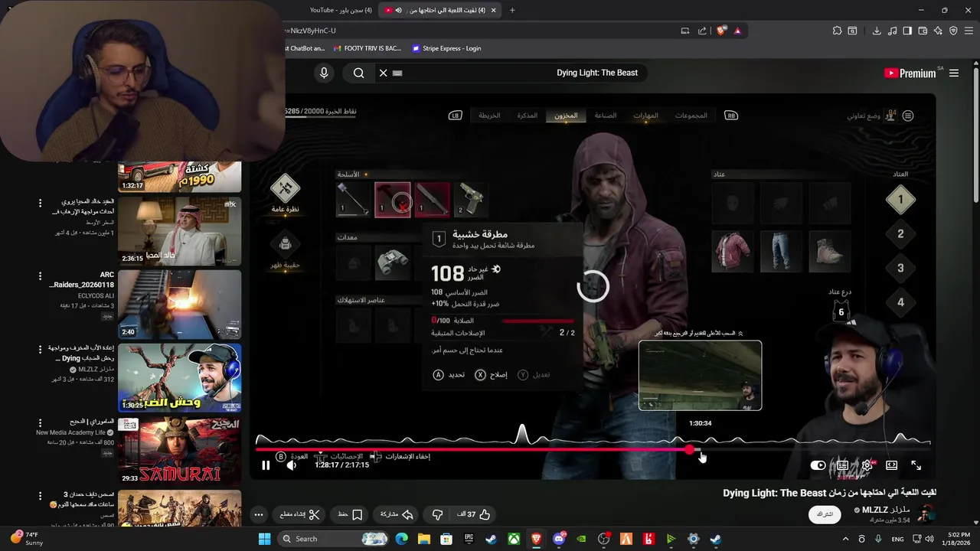Dislike the video with thumbs down
The image size is (980, 551).
pyautogui.click(x=437, y=515)
